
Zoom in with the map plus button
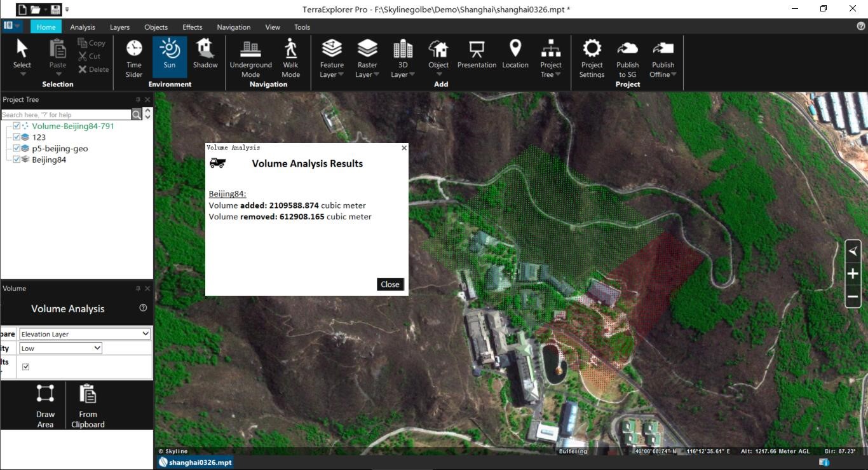click(x=853, y=274)
